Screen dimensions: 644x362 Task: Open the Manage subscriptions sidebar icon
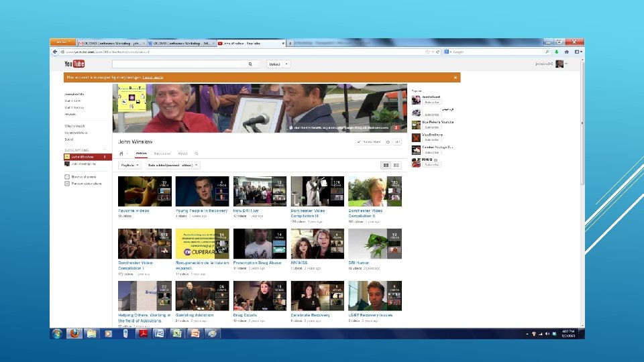(x=67, y=184)
